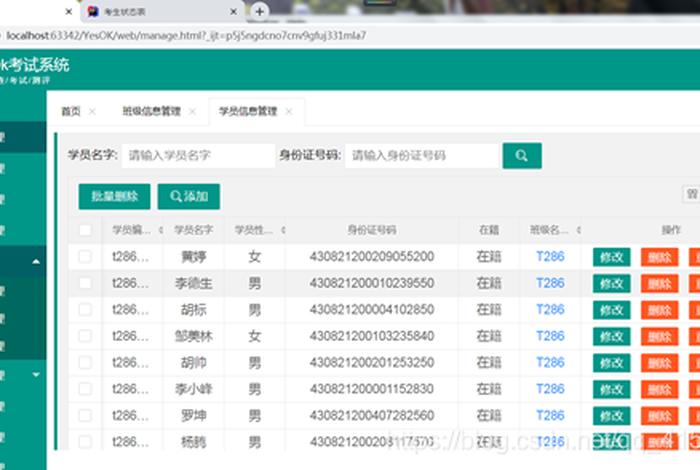Click 删除 for 胡标
This screenshot has height=470, width=700.
[x=659, y=310]
